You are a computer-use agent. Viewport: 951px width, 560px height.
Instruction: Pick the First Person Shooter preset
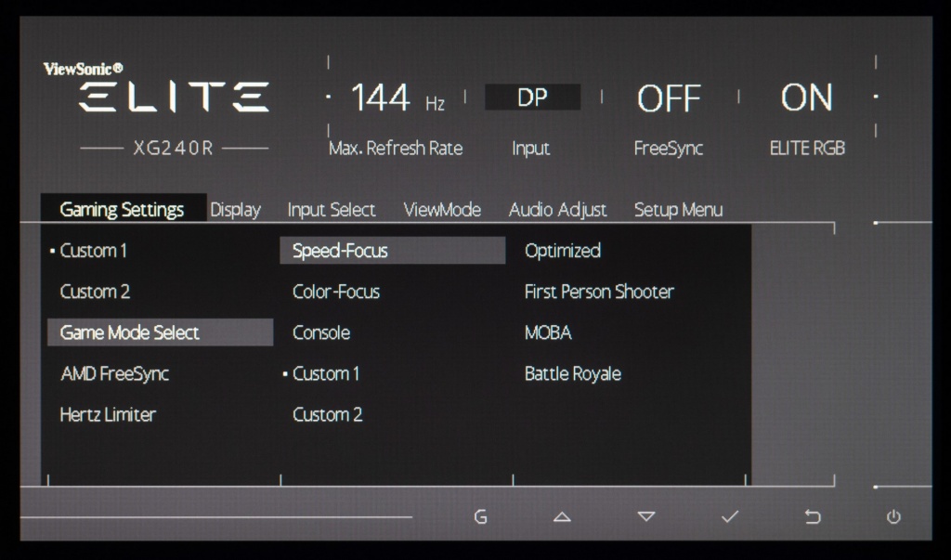(599, 292)
